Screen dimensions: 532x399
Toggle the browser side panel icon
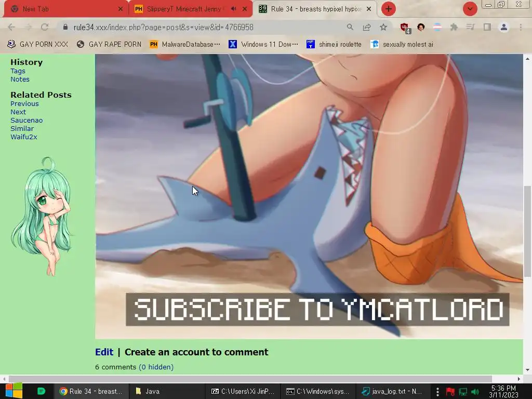click(487, 27)
